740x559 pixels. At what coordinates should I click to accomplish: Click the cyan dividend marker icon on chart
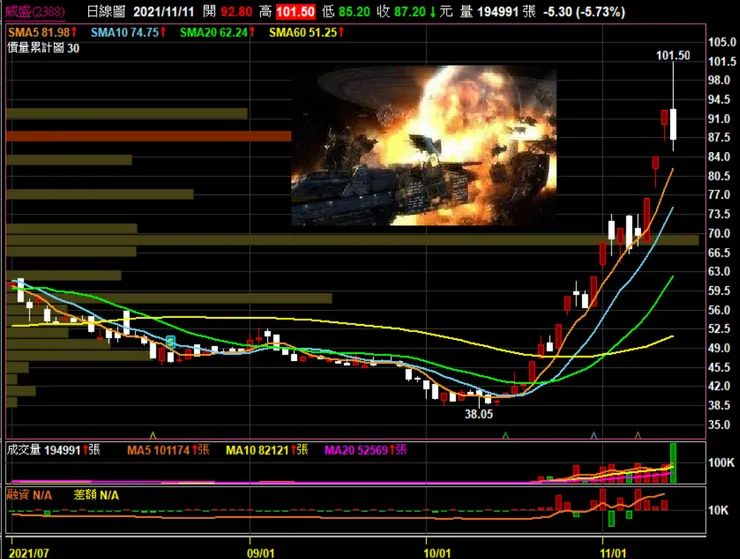170,342
